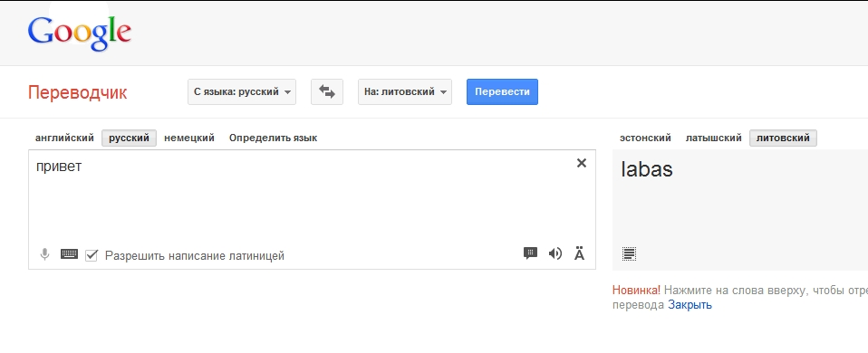Toggle Разрешить написание латиницей checkbox

pos(92,255)
